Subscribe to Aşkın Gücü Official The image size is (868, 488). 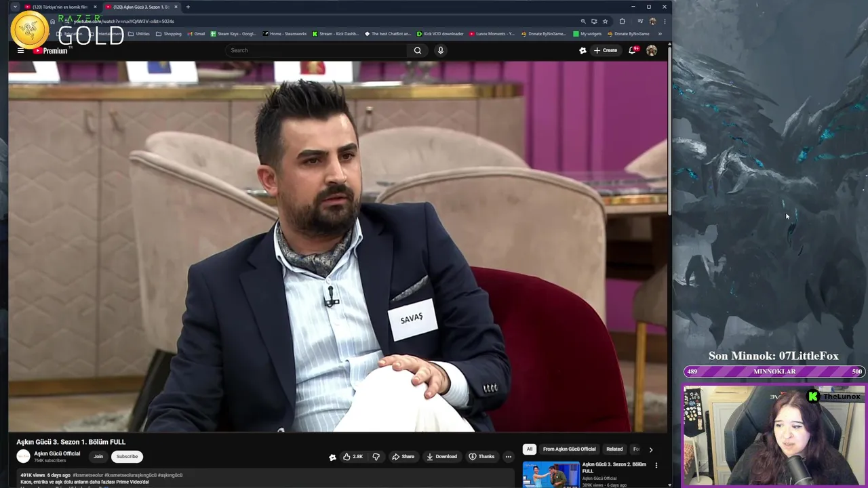(127, 457)
